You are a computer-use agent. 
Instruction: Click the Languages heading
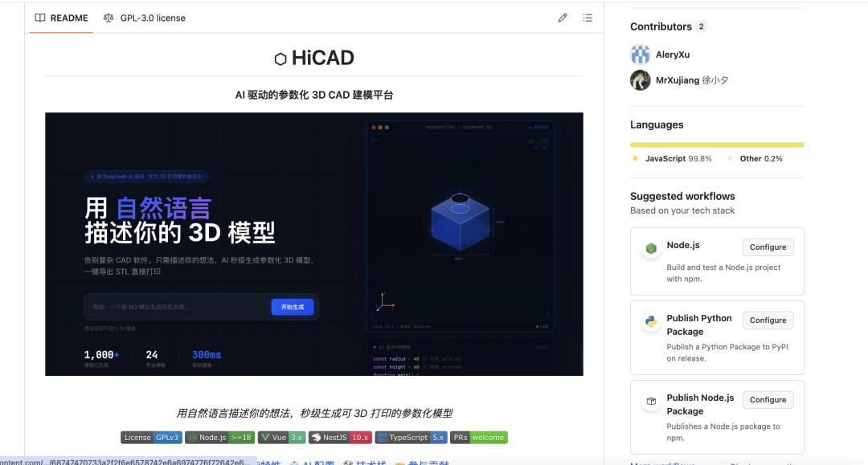(x=657, y=125)
